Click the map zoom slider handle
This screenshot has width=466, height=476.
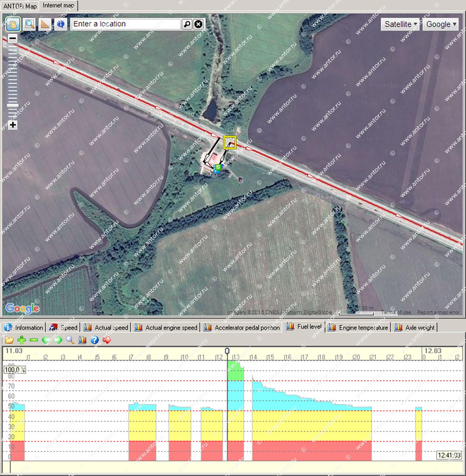(x=13, y=106)
